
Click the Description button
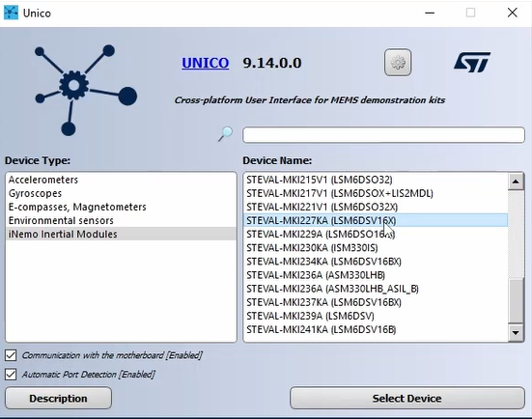(x=58, y=398)
